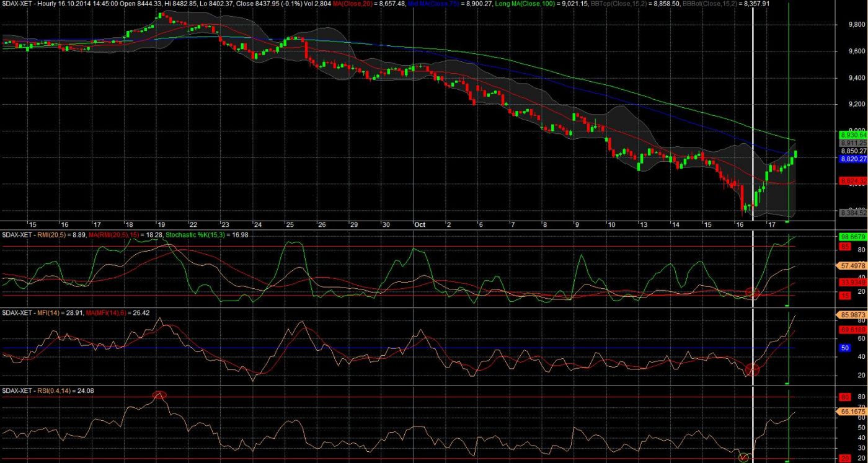Click the red 20 RSI level tag
The image size is (868, 463).
tap(844, 459)
